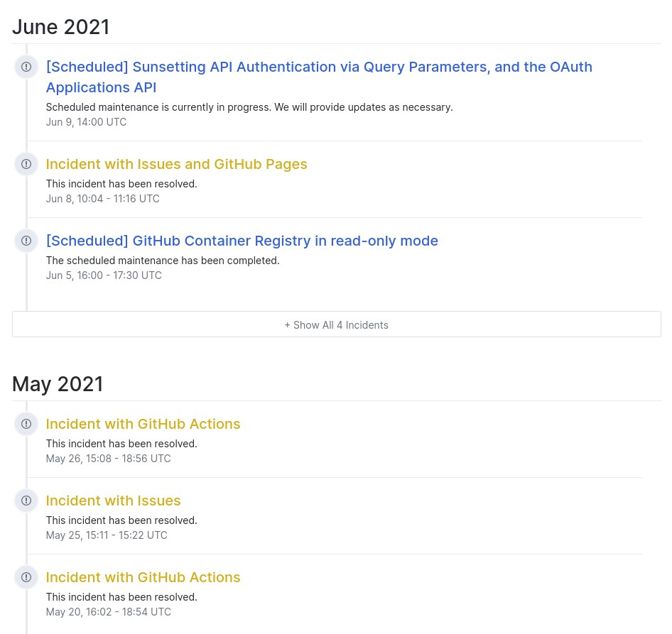Open the May 25 Incident with Issues
Image resolution: width=672 pixels, height=634 pixels.
[x=113, y=501]
